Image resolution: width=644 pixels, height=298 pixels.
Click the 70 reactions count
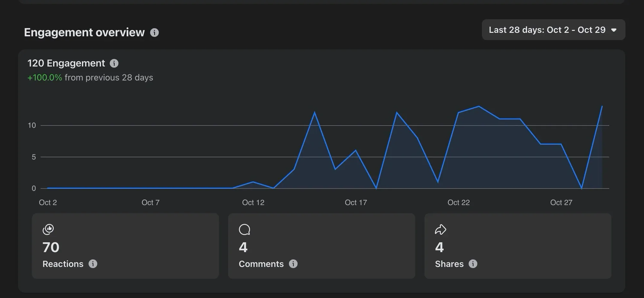(51, 247)
